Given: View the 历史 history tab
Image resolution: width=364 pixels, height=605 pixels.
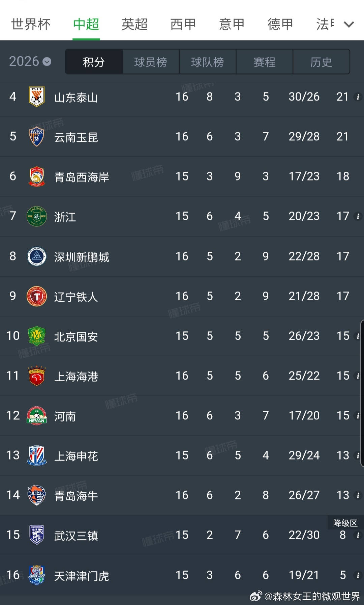Looking at the screenshot, I should pos(321,62).
